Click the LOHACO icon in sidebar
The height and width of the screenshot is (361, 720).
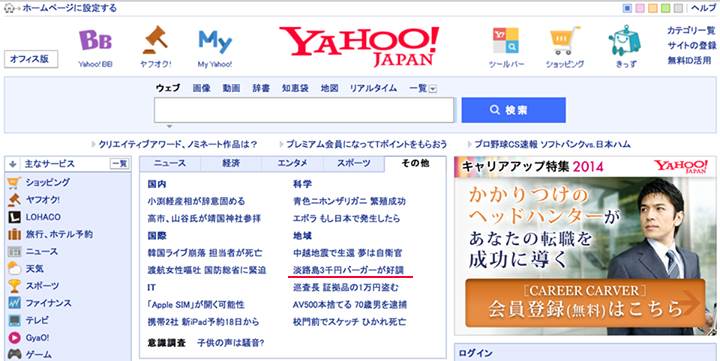pos(14,217)
